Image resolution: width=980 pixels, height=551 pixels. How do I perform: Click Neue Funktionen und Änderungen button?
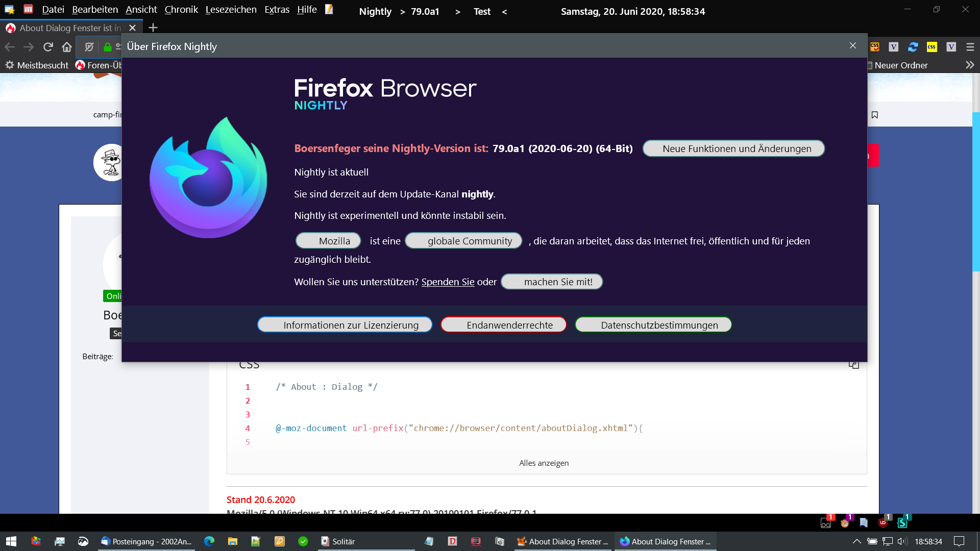[x=733, y=148]
